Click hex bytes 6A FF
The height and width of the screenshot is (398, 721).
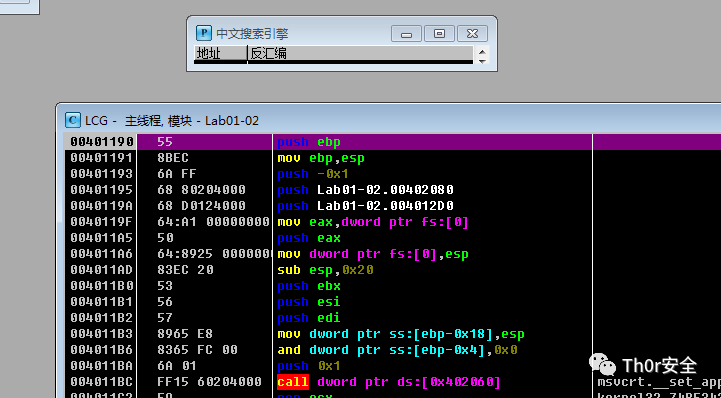(177, 174)
